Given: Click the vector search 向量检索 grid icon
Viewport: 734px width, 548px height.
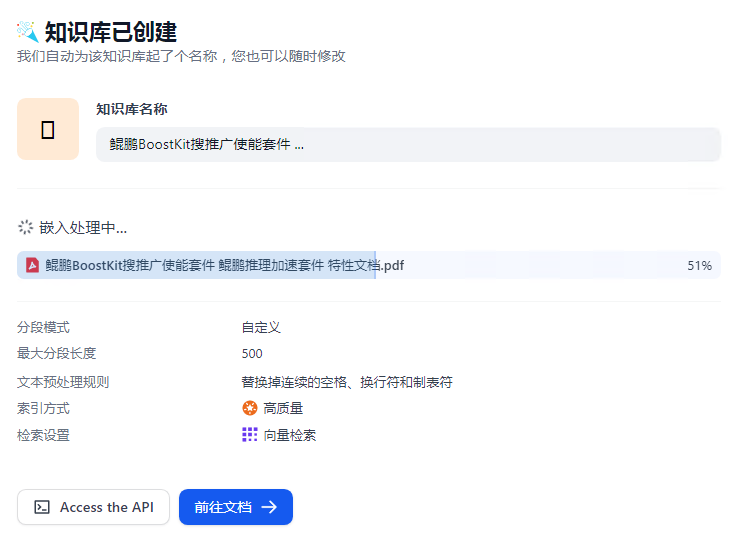Looking at the screenshot, I should (x=250, y=435).
